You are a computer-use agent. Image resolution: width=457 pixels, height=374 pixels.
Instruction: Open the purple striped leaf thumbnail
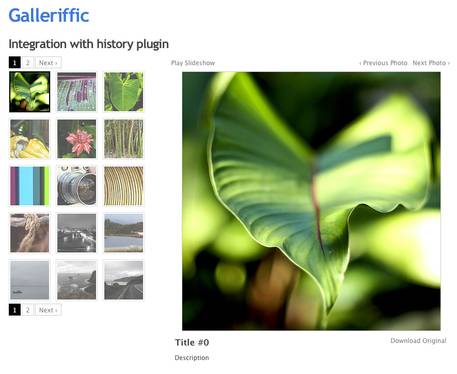click(77, 92)
